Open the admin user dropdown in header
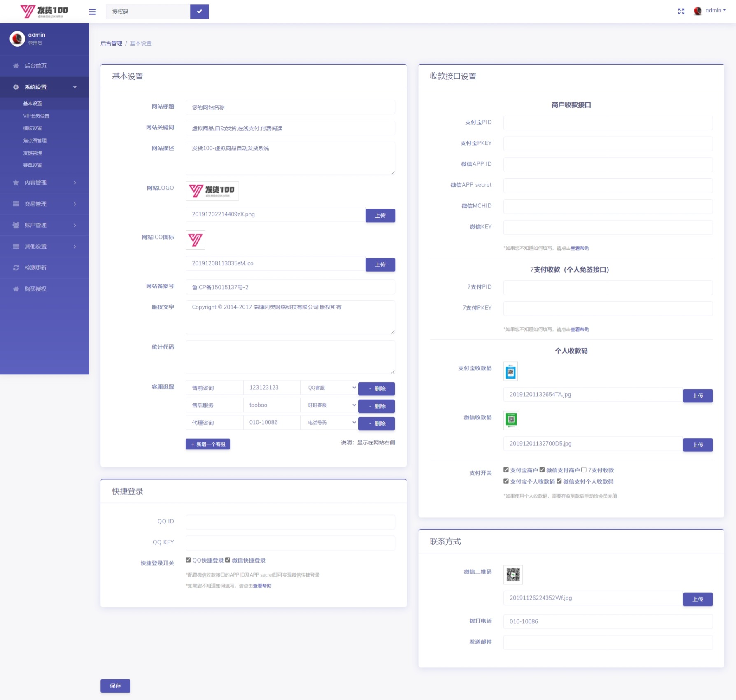The image size is (736, 700). pyautogui.click(x=715, y=11)
